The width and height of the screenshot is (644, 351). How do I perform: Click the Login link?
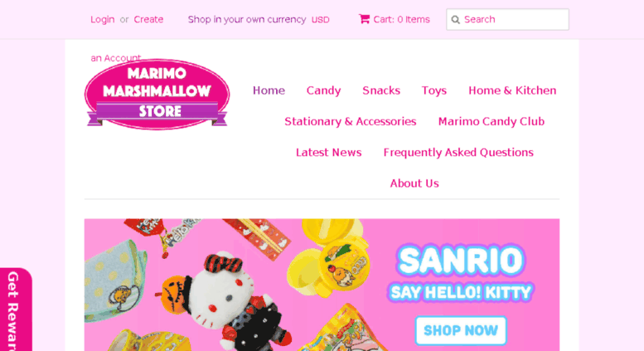pyautogui.click(x=102, y=19)
